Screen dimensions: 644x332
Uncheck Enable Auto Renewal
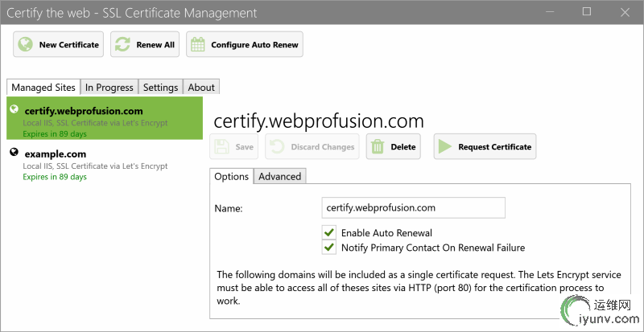coord(328,232)
